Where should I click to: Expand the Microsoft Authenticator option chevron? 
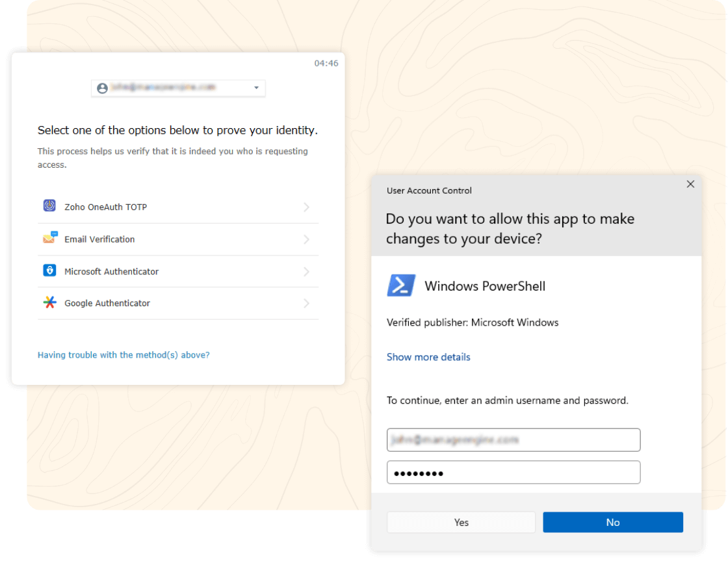coord(306,271)
